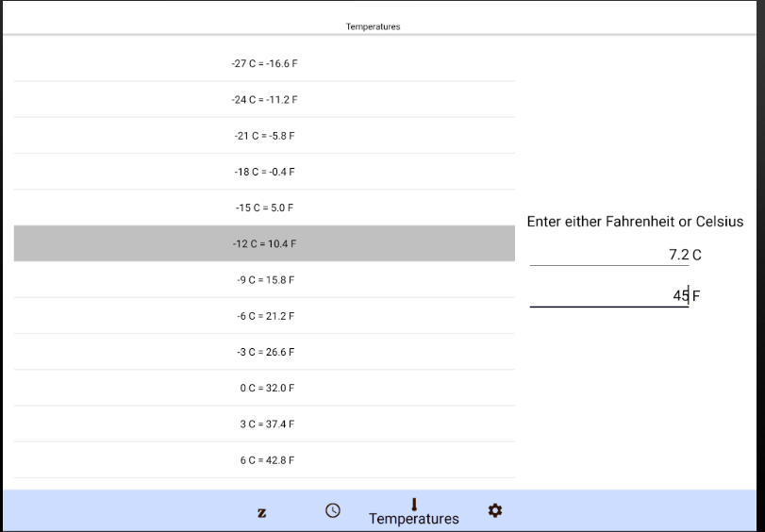
Task: Select the thermometer icon in bottom bar
Action: [413, 504]
